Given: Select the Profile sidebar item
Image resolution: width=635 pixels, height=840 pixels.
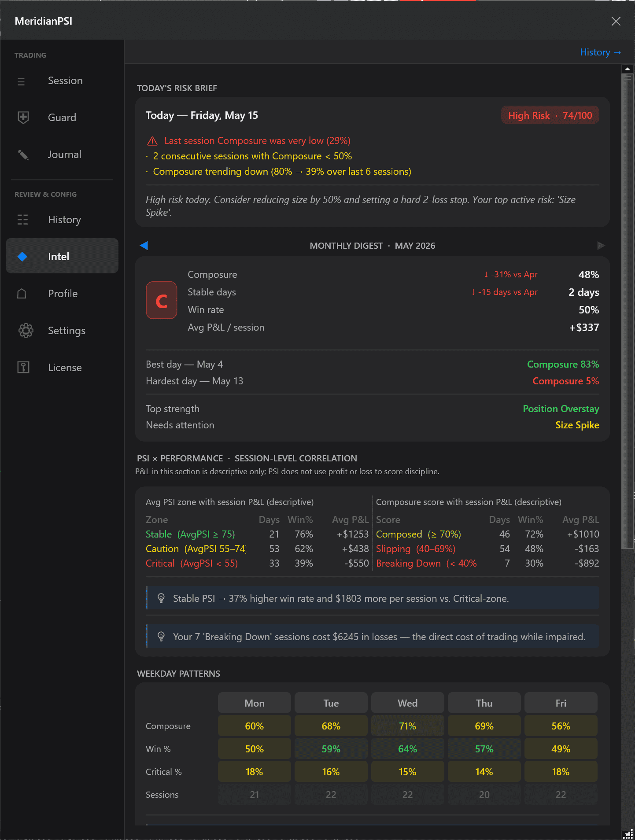Looking at the screenshot, I should (62, 294).
